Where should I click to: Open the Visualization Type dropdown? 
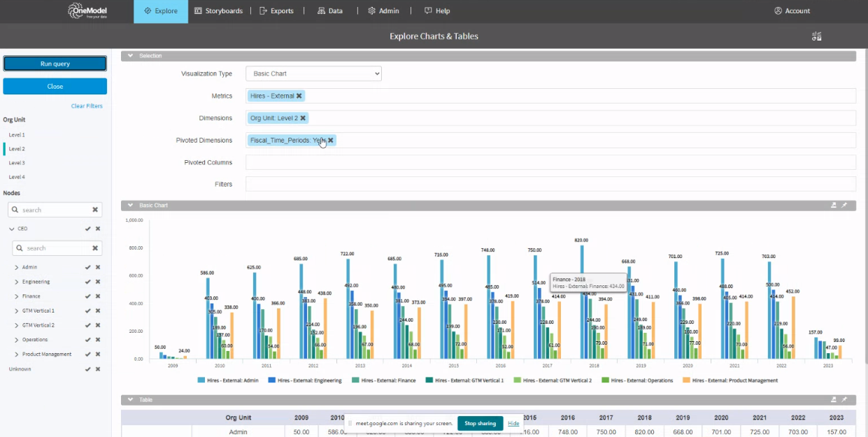click(313, 73)
